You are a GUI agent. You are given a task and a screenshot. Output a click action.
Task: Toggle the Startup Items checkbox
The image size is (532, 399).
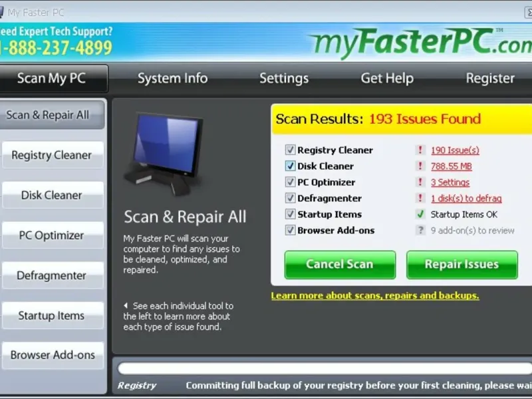290,214
